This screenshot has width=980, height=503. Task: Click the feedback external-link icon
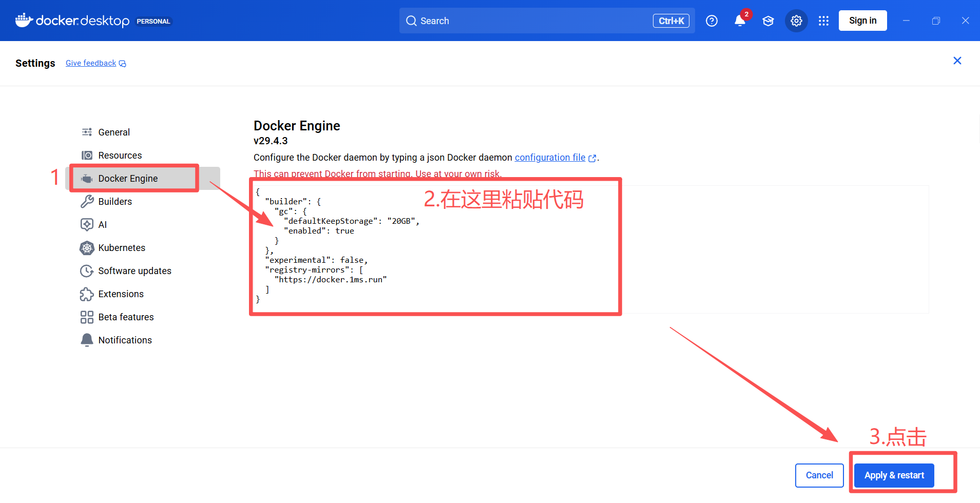click(122, 64)
